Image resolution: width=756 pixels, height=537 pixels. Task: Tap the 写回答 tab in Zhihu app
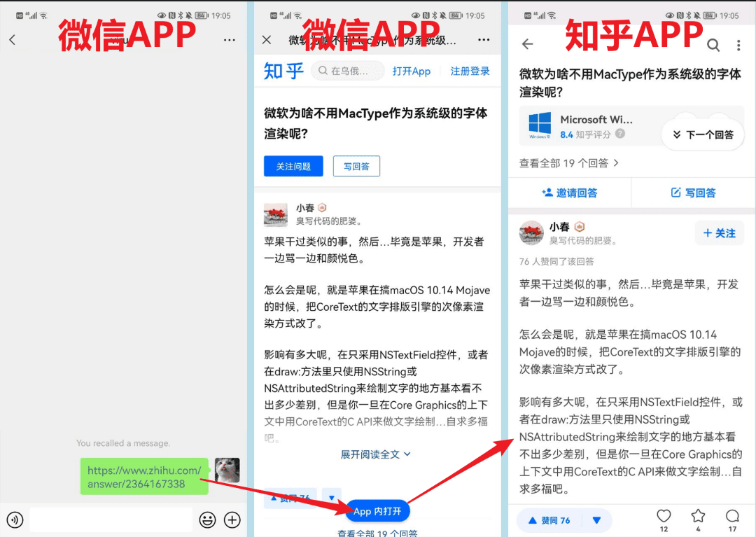point(693,193)
